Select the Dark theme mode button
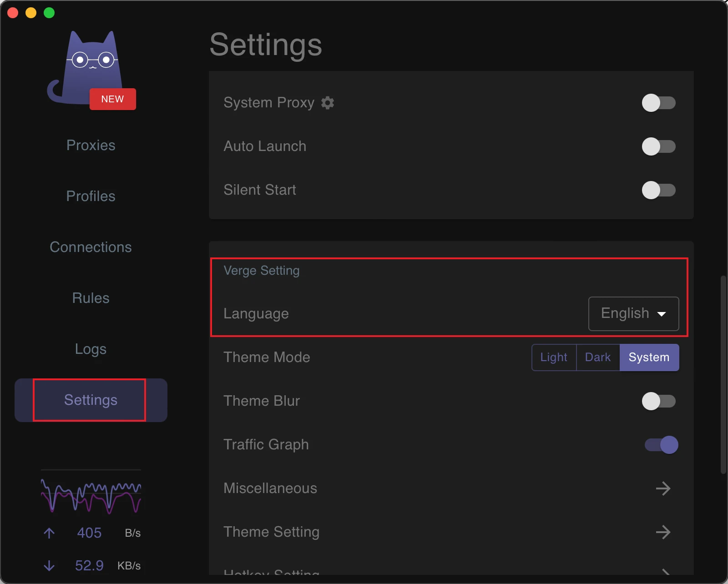This screenshot has width=728, height=584. pyautogui.click(x=597, y=357)
